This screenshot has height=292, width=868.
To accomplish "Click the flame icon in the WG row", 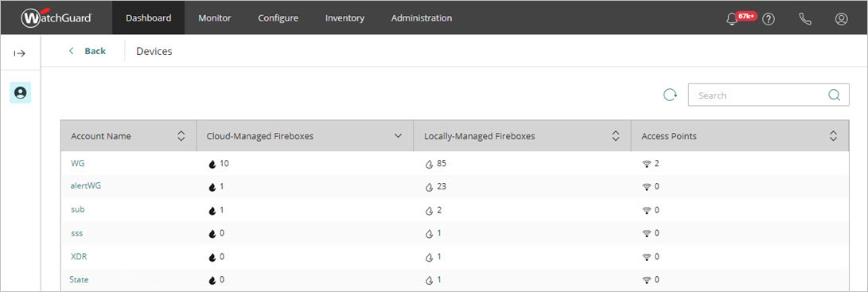I will pyautogui.click(x=212, y=164).
